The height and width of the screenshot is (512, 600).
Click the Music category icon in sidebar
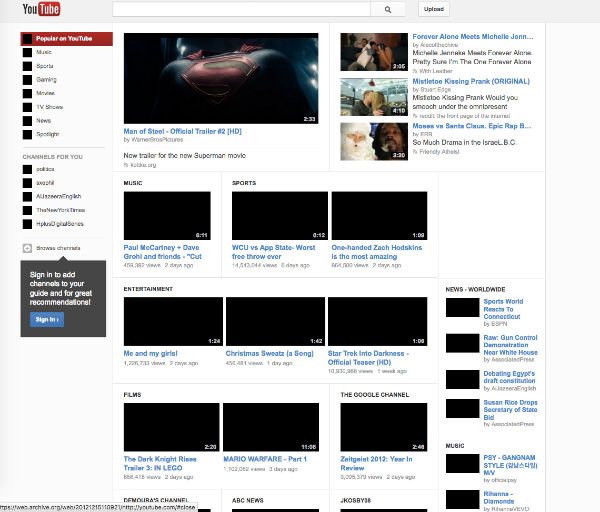pyautogui.click(x=27, y=52)
